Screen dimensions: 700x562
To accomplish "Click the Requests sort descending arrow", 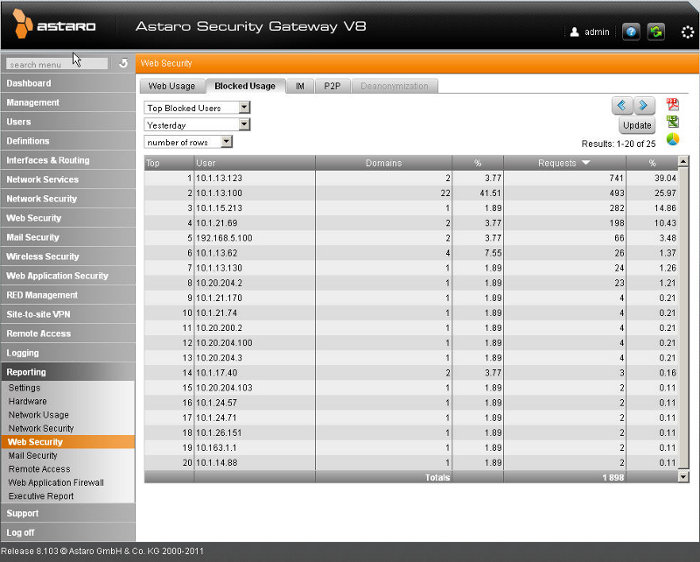I will [586, 163].
